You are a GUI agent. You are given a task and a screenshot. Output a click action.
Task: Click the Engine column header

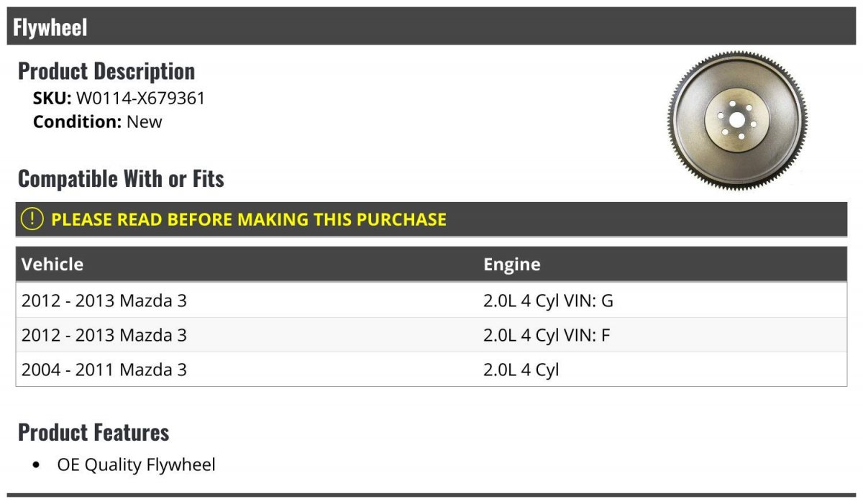coord(511,264)
